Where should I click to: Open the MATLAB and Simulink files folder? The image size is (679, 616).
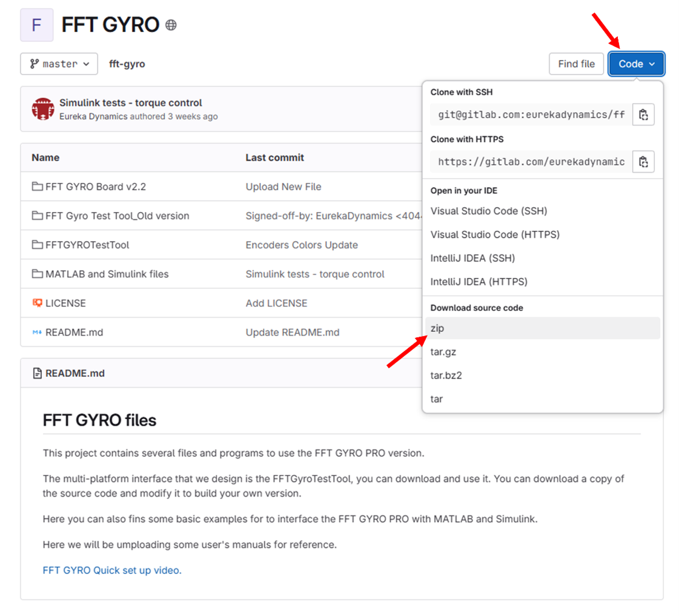[x=107, y=274]
